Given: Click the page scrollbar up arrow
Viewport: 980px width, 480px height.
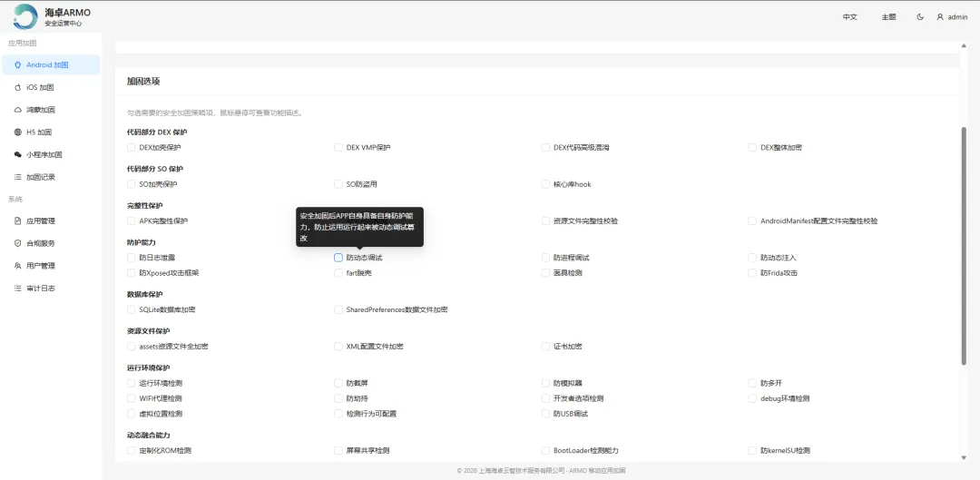Looking at the screenshot, I should pos(963,45).
